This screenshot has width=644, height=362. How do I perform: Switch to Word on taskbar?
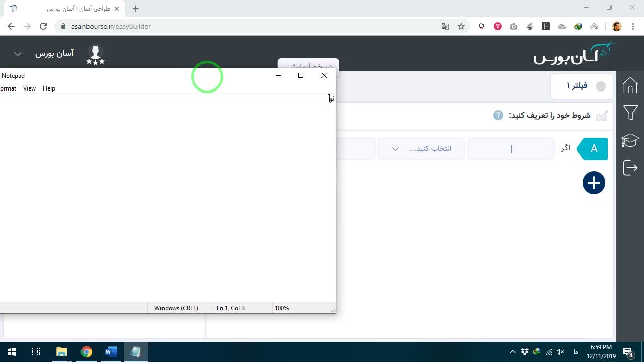pyautogui.click(x=111, y=352)
